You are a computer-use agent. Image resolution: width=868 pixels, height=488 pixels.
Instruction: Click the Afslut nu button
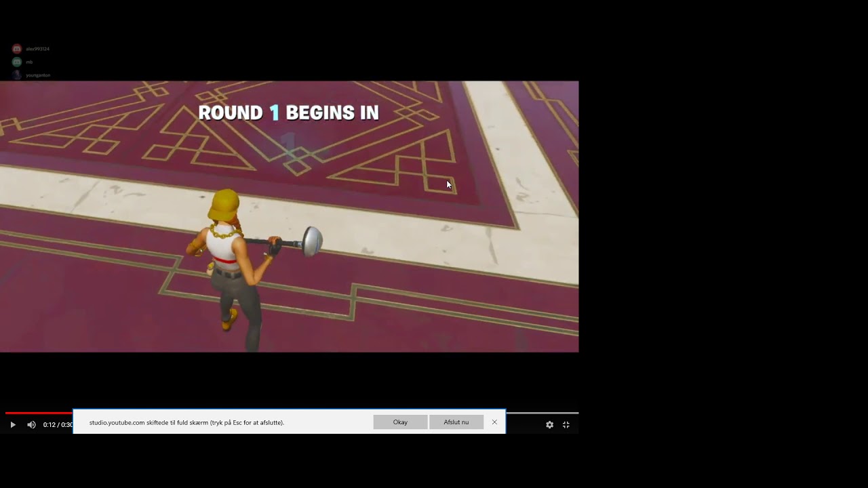456,422
